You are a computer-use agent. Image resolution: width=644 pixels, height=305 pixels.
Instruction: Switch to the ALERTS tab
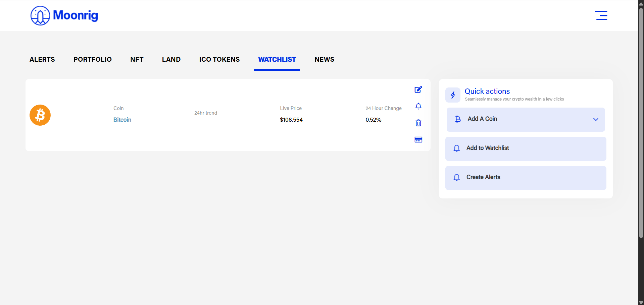(x=42, y=59)
